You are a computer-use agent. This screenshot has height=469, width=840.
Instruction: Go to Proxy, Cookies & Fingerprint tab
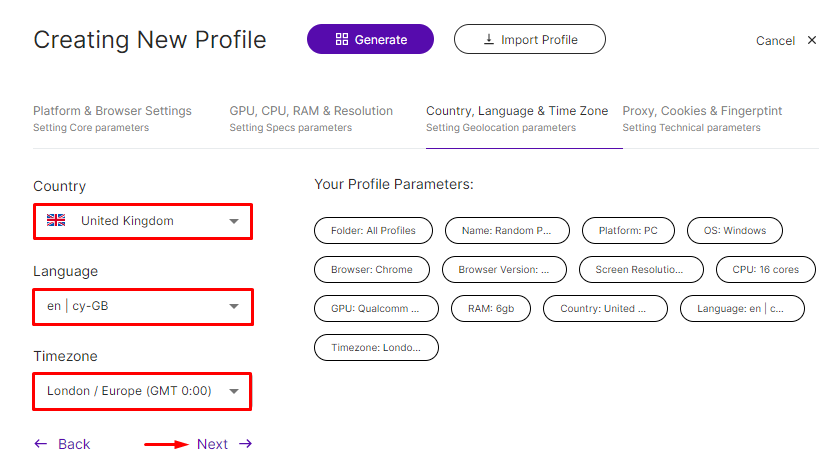tap(702, 118)
